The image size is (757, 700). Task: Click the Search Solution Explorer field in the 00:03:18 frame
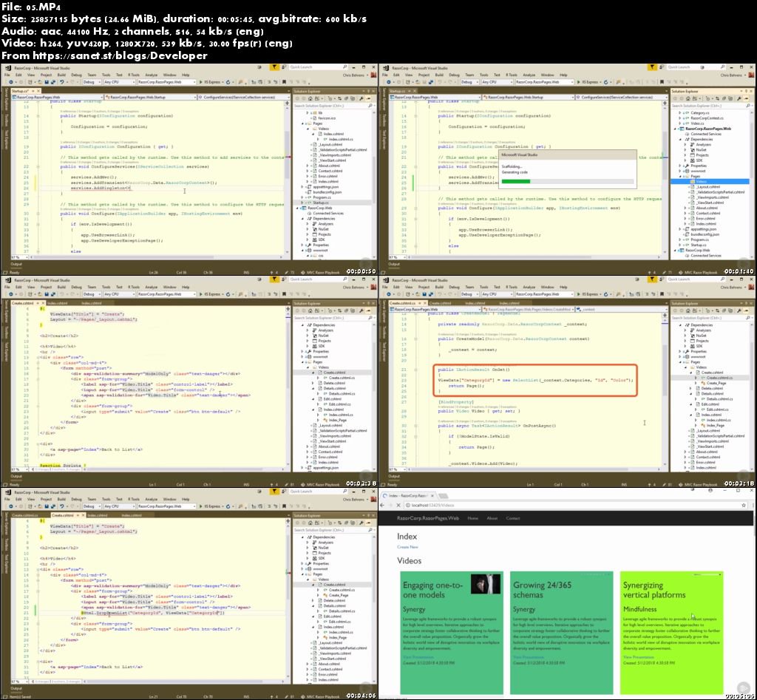(712, 318)
